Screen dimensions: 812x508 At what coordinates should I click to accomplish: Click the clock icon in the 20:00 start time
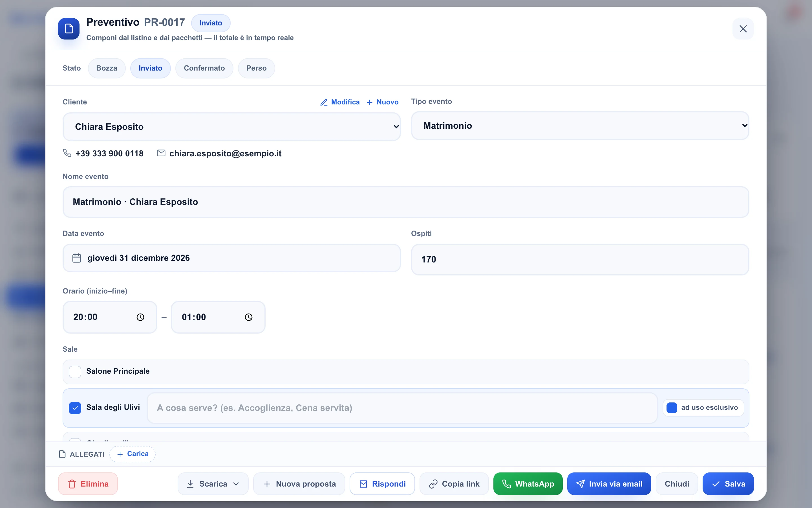pos(140,317)
